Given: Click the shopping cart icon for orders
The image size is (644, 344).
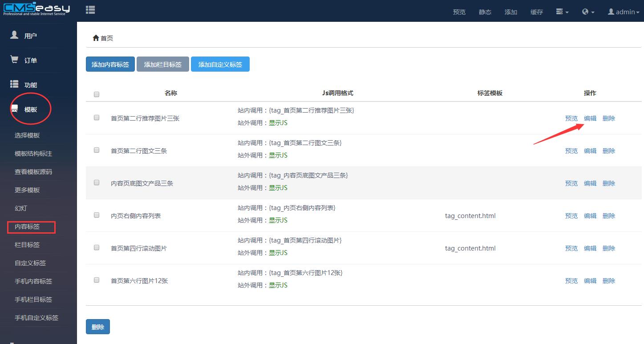Looking at the screenshot, I should tap(14, 60).
